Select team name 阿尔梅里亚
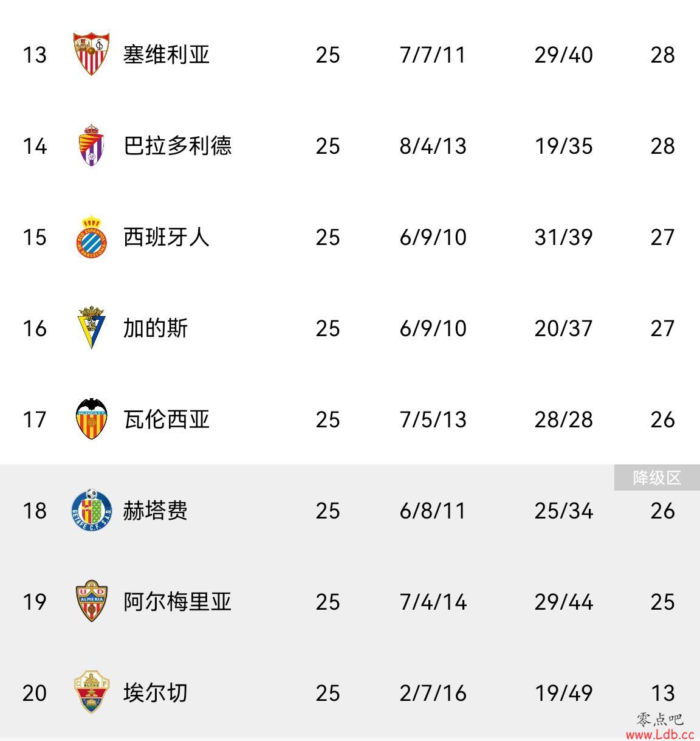This screenshot has width=700, height=741. pyautogui.click(x=177, y=602)
